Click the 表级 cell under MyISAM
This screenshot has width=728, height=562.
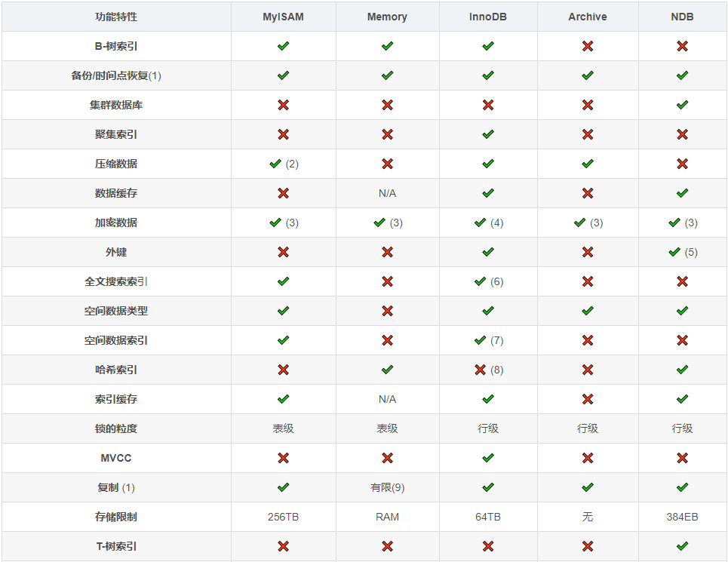[283, 428]
